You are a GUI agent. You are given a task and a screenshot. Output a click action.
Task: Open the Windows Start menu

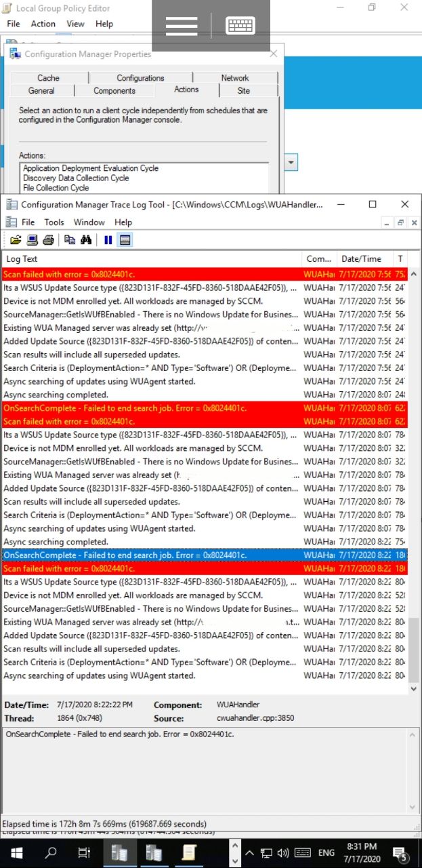(x=16, y=852)
